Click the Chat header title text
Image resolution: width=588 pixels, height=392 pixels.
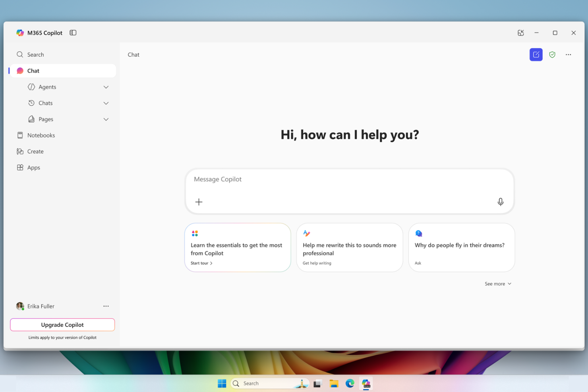pos(133,55)
